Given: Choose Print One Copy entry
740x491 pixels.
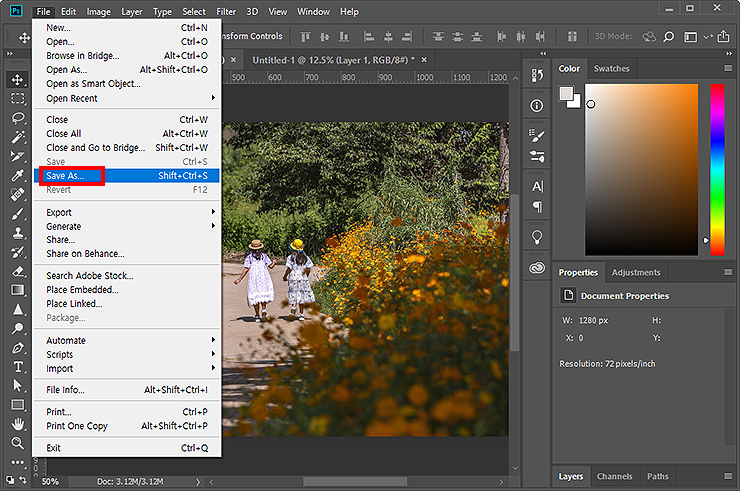Looking at the screenshot, I should pyautogui.click(x=127, y=426).
